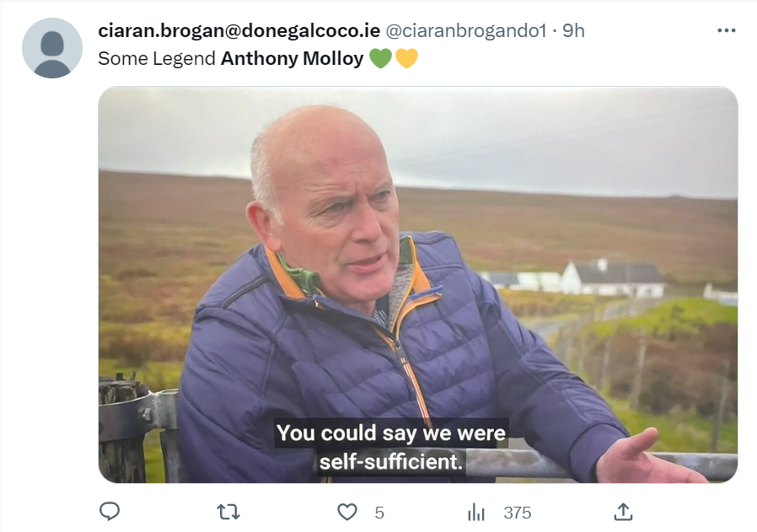Viewport: 757px width, 532px height.
Task: Click the white cottage in the photo background
Action: pyautogui.click(x=612, y=278)
